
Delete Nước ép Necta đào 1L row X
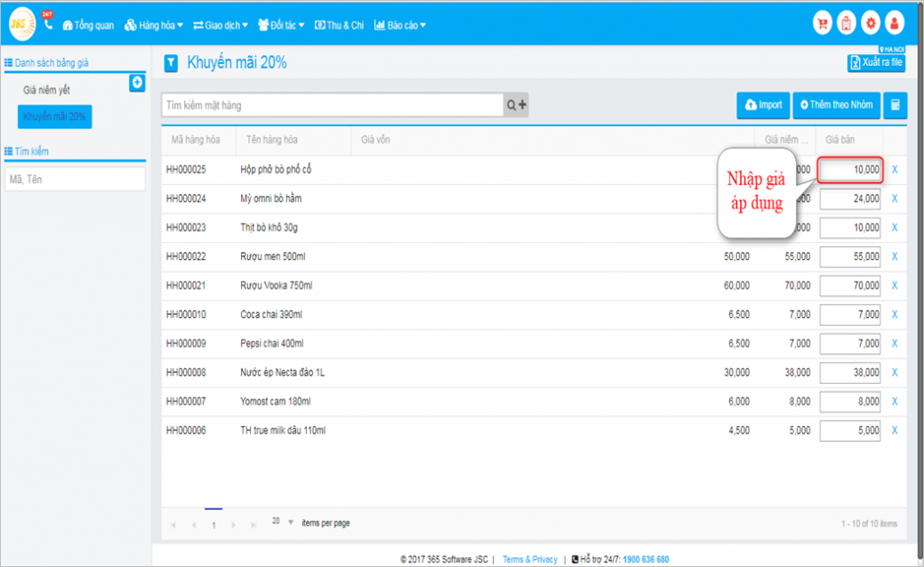pos(894,373)
